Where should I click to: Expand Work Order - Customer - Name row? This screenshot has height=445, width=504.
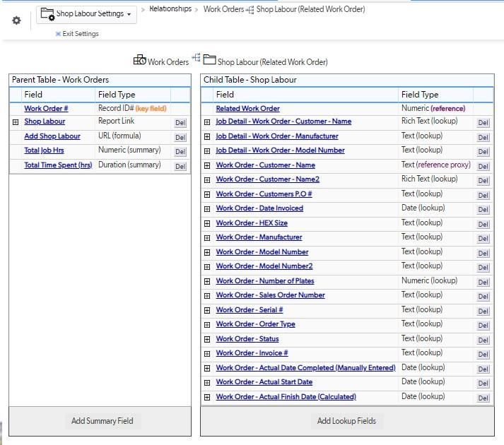(207, 165)
